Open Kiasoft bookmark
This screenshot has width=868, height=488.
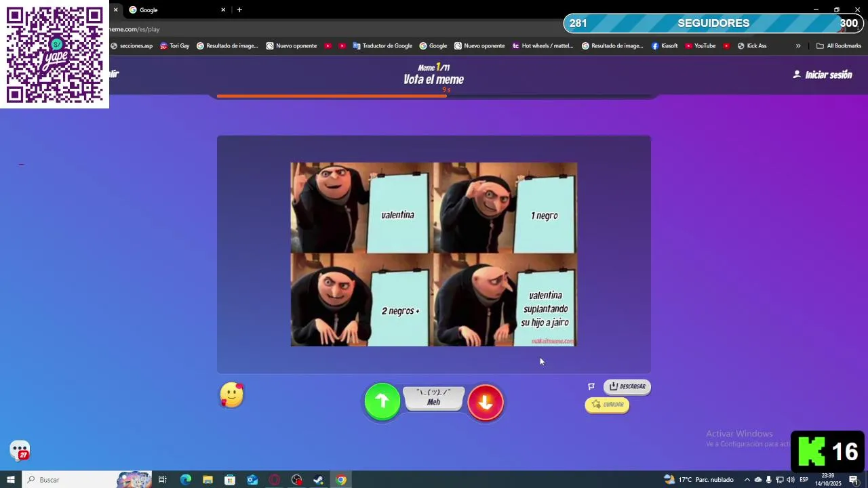pyautogui.click(x=665, y=46)
